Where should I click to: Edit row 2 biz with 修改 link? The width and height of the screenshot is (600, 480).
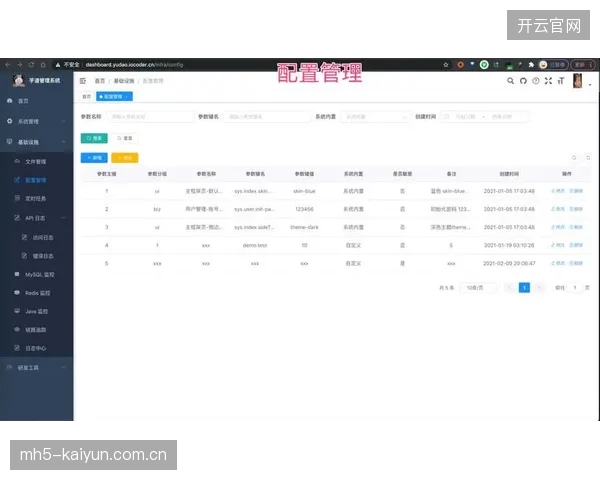(x=558, y=209)
